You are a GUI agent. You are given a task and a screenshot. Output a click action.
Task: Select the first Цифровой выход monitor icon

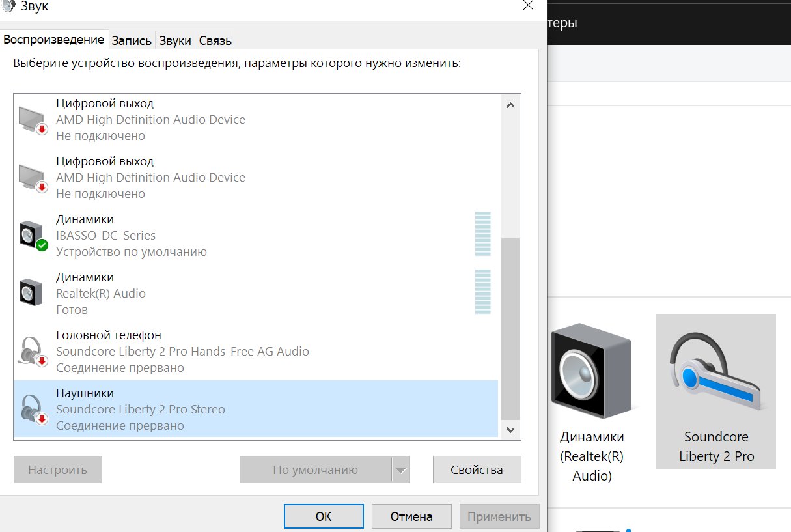tap(32, 120)
